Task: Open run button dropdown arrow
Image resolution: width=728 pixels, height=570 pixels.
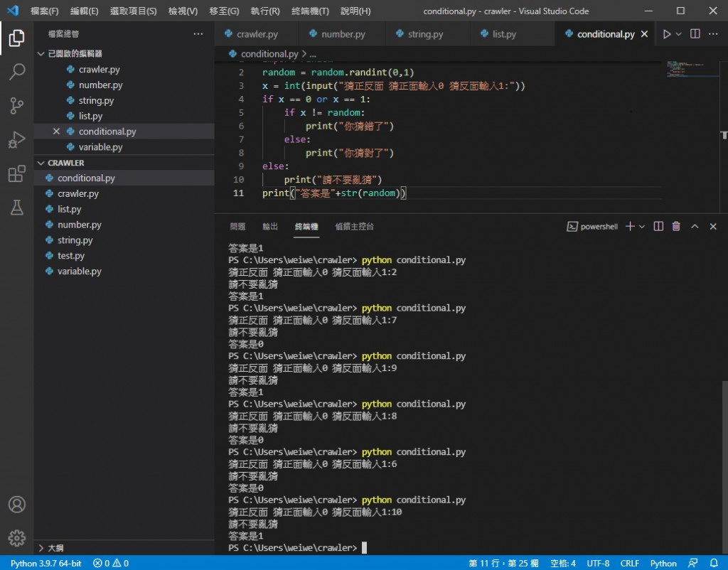Action: (679, 34)
